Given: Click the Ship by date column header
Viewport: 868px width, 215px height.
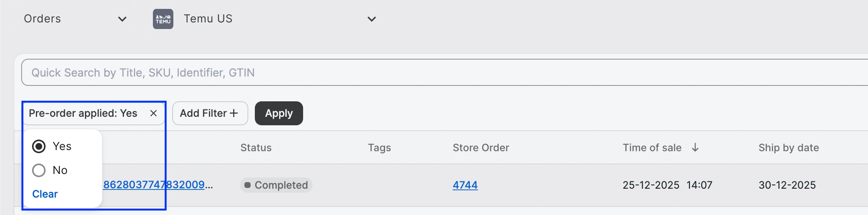Looking at the screenshot, I should point(788,148).
